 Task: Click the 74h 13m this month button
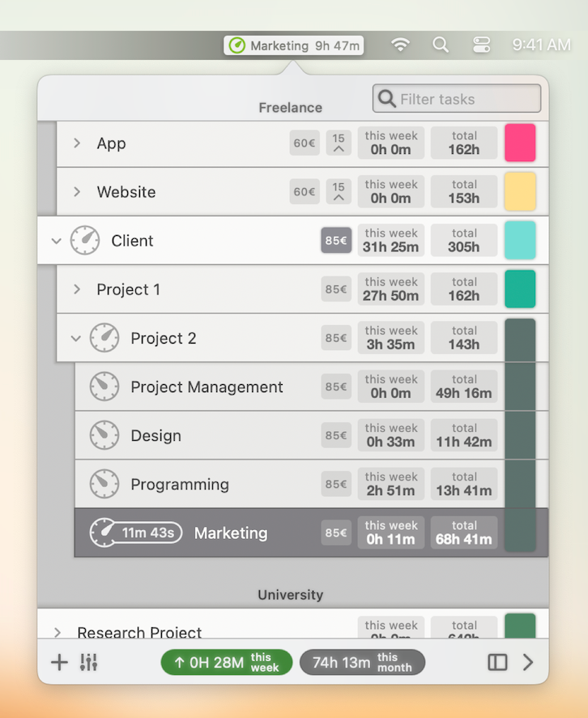click(x=362, y=663)
